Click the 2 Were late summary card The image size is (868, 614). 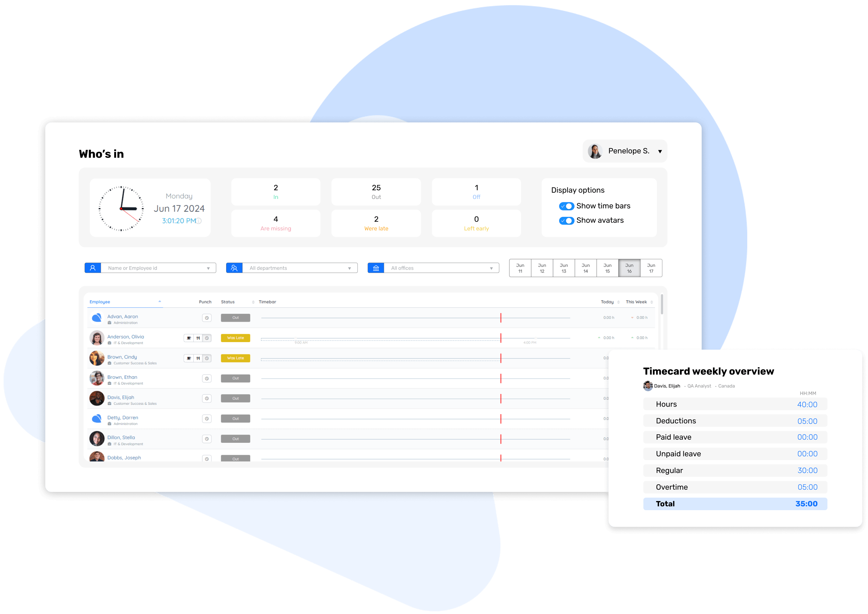coord(376,223)
